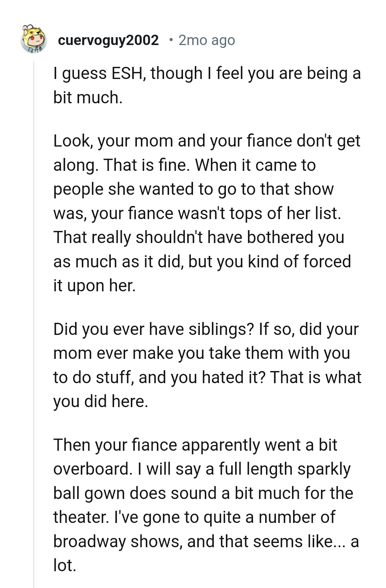This screenshot has height=588, width=386.
Task: Open the cuervoguy2002 username link
Action: point(108,40)
